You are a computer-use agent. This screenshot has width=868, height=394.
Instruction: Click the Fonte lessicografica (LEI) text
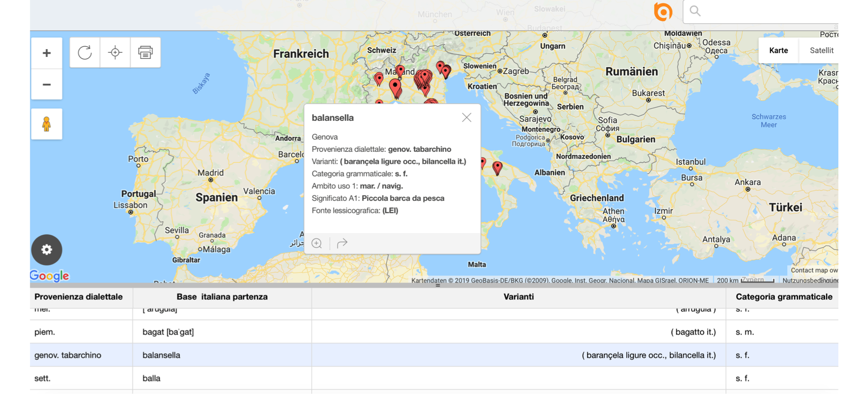355,210
